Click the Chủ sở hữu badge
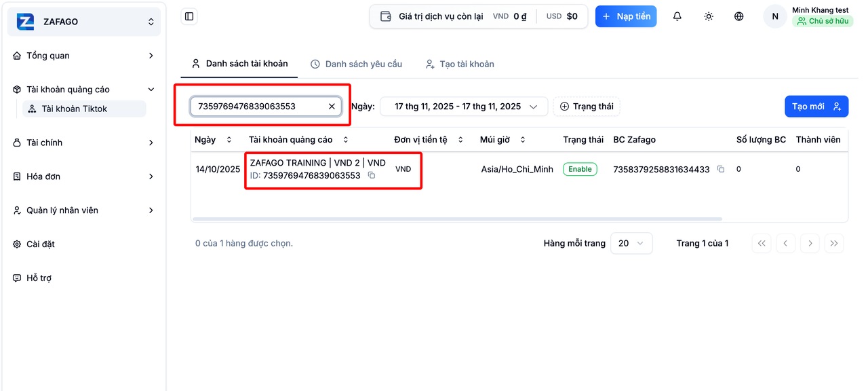Viewport: 868px width, 391px height. pyautogui.click(x=823, y=21)
